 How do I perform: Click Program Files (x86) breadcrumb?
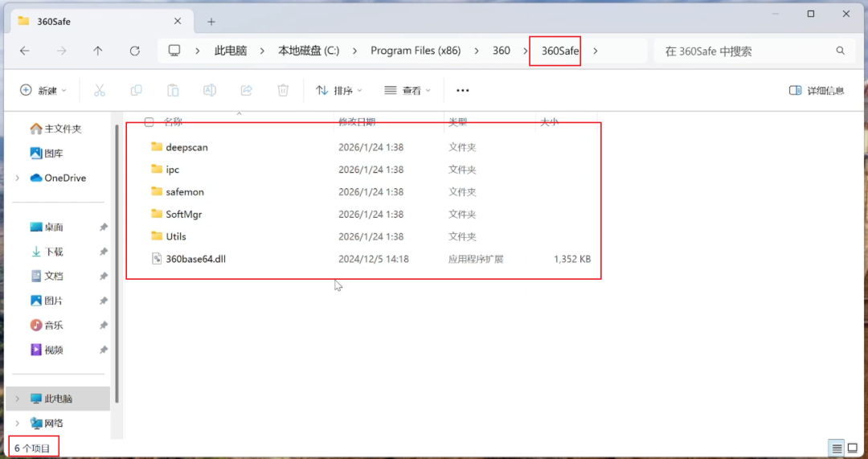416,51
